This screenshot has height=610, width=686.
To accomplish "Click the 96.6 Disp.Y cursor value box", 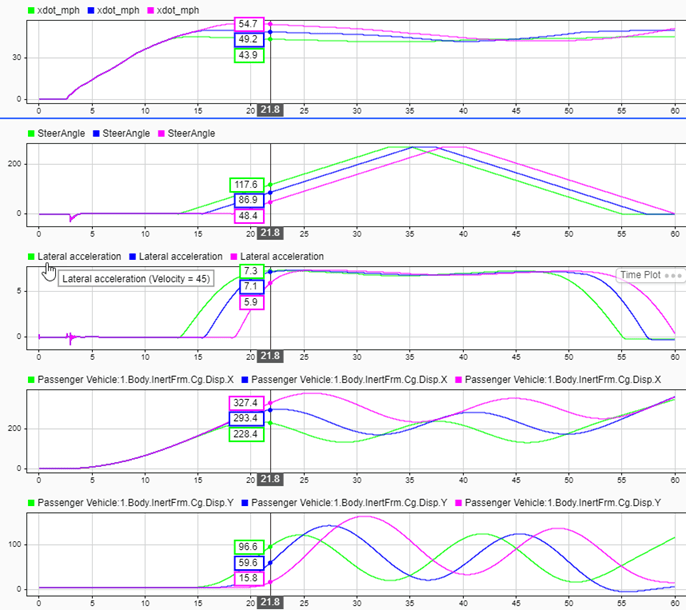I will coord(248,546).
